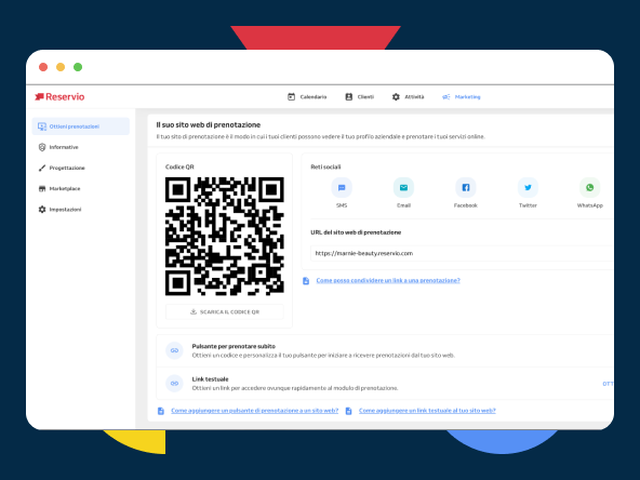640x480 pixels.
Task: Open Link testuale row
Action: 385,383
